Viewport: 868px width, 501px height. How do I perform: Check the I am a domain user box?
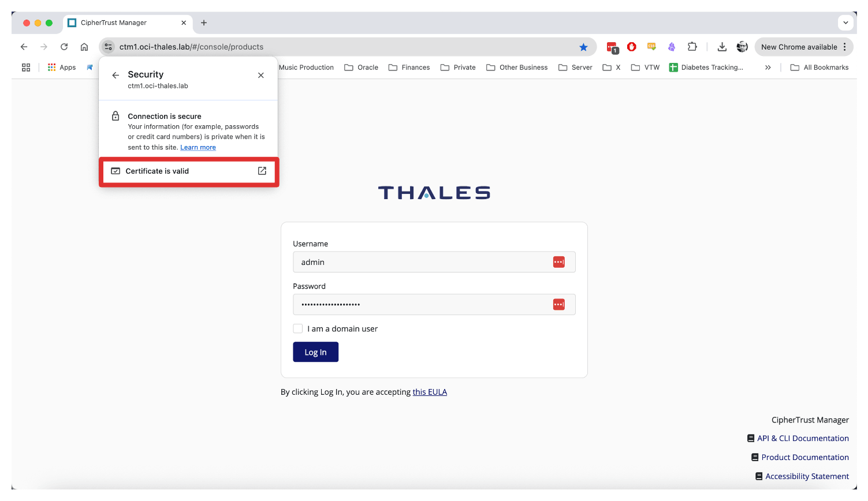point(298,328)
